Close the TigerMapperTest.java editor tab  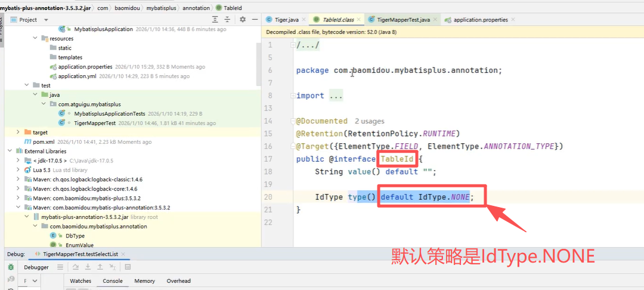pos(435,19)
